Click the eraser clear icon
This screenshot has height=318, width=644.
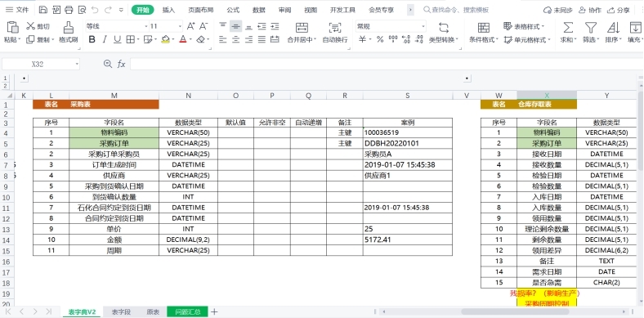(x=200, y=39)
